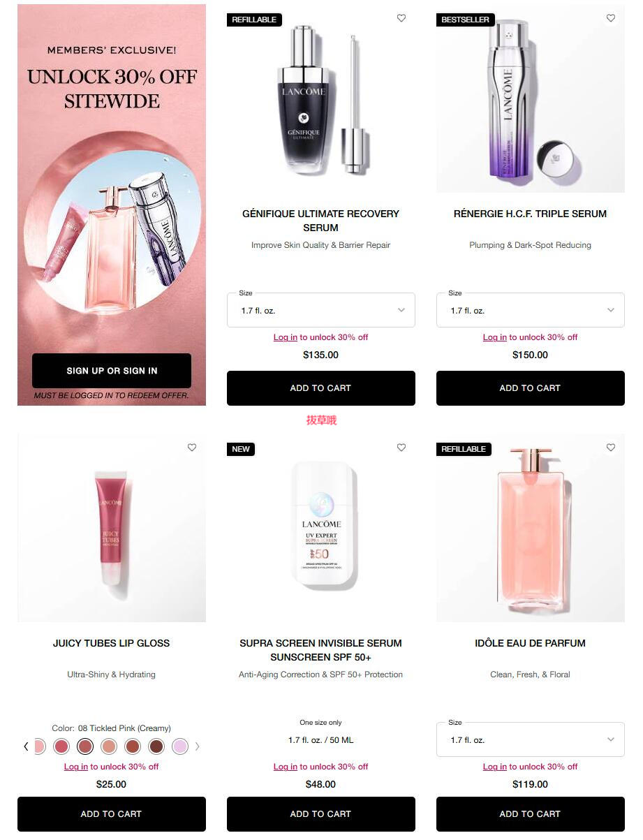This screenshot has width=643, height=840.
Task: Wishlist the Supra Screen sunscreen heart icon
Action: [401, 448]
